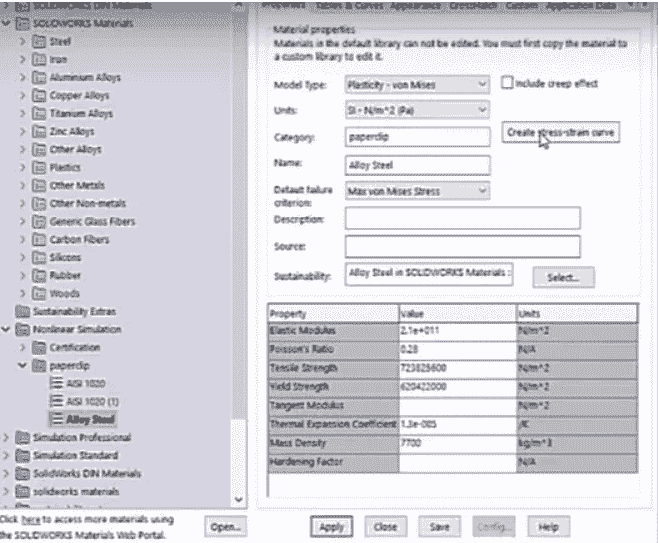
Task: Open the Tables & Curves tab
Action: click(x=350, y=5)
